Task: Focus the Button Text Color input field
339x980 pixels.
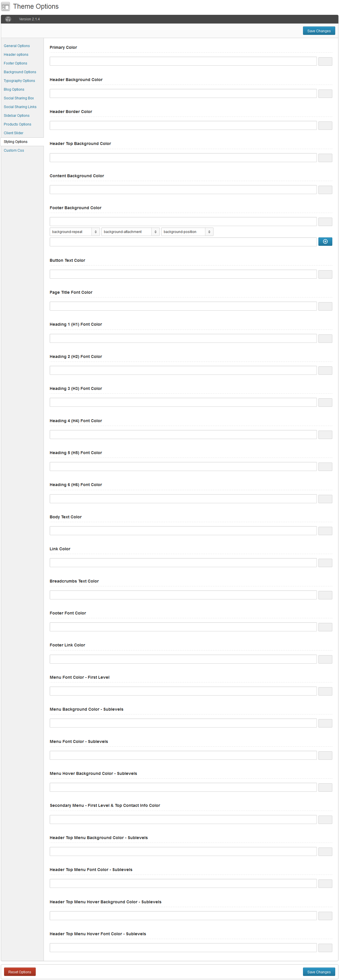Action: pyautogui.click(x=183, y=274)
